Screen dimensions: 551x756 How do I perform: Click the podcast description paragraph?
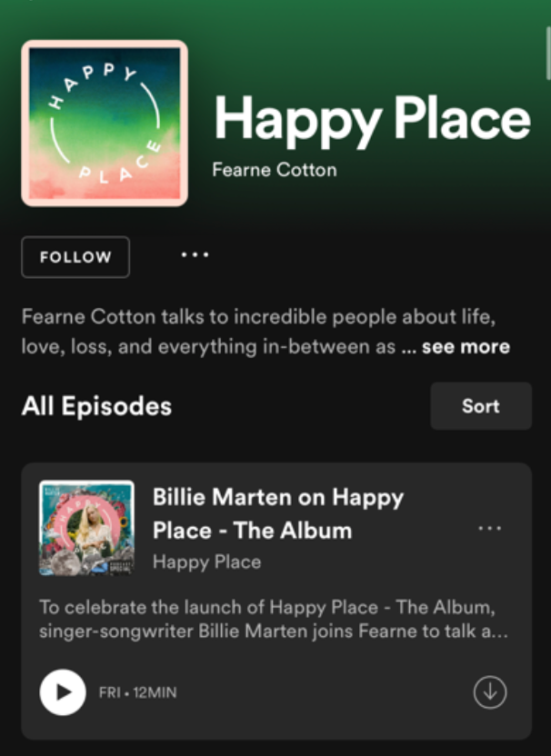click(265, 332)
